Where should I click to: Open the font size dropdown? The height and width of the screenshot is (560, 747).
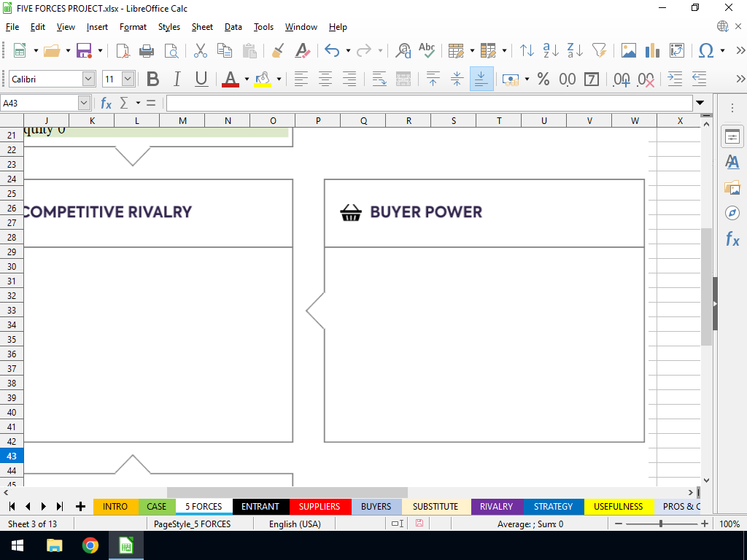(128, 79)
